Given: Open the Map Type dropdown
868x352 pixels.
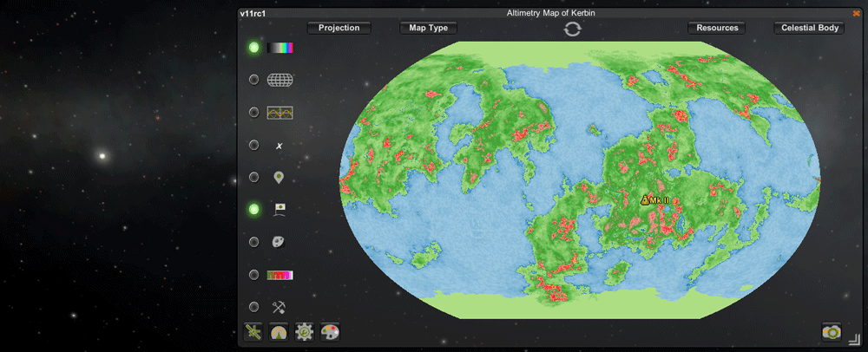Looking at the screenshot, I should (x=429, y=28).
